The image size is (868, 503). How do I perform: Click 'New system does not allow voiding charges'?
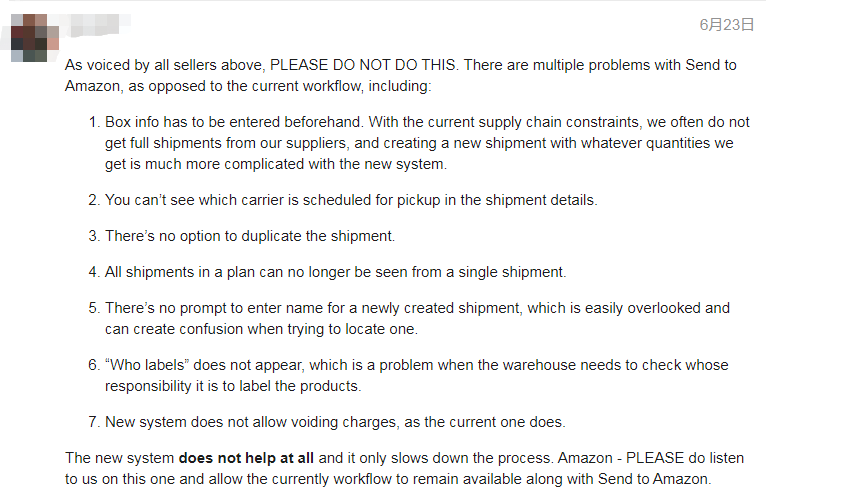[x=335, y=422]
